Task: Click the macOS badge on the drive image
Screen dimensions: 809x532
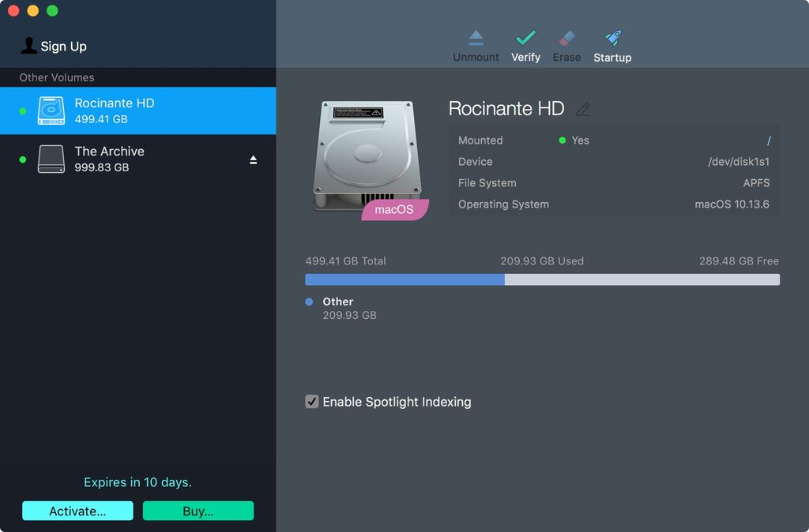Action: tap(394, 209)
